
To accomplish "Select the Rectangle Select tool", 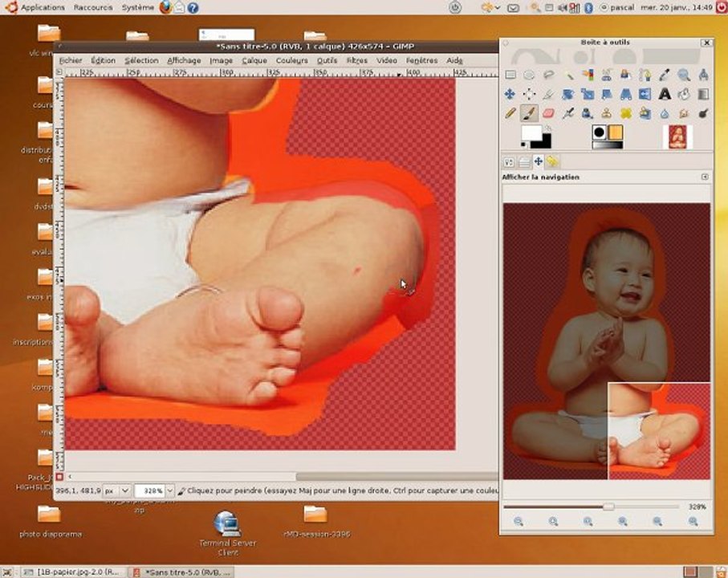I will (x=510, y=75).
